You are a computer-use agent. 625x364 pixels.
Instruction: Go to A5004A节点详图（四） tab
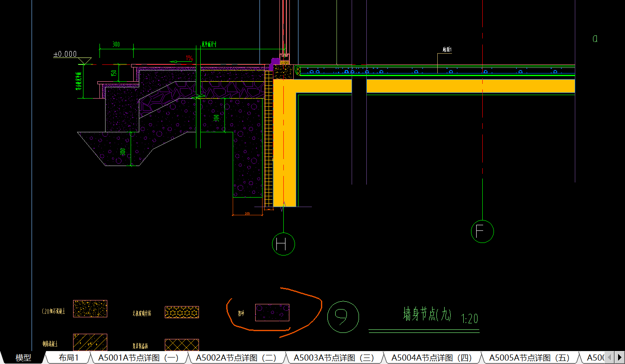click(432, 358)
